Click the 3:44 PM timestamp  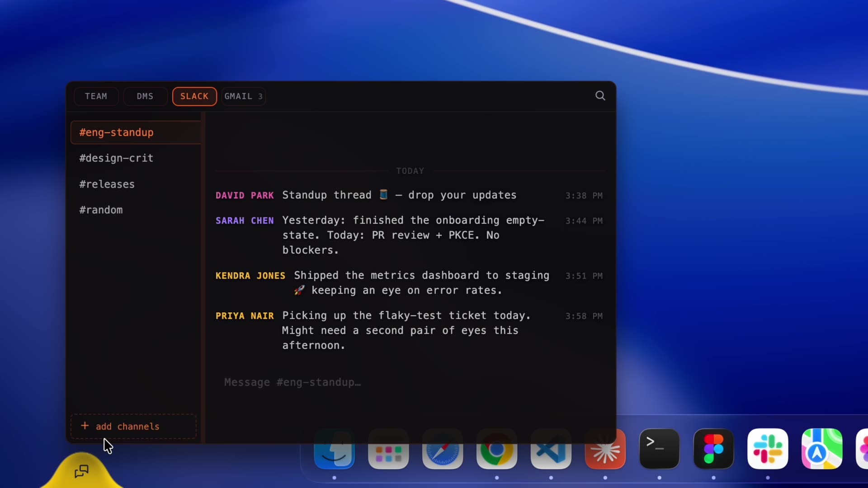[584, 221]
